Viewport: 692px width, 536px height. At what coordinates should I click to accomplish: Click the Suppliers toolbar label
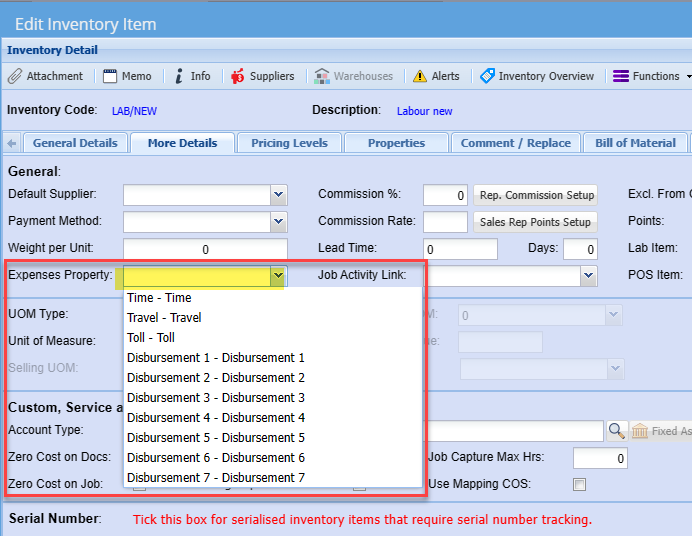(x=272, y=76)
